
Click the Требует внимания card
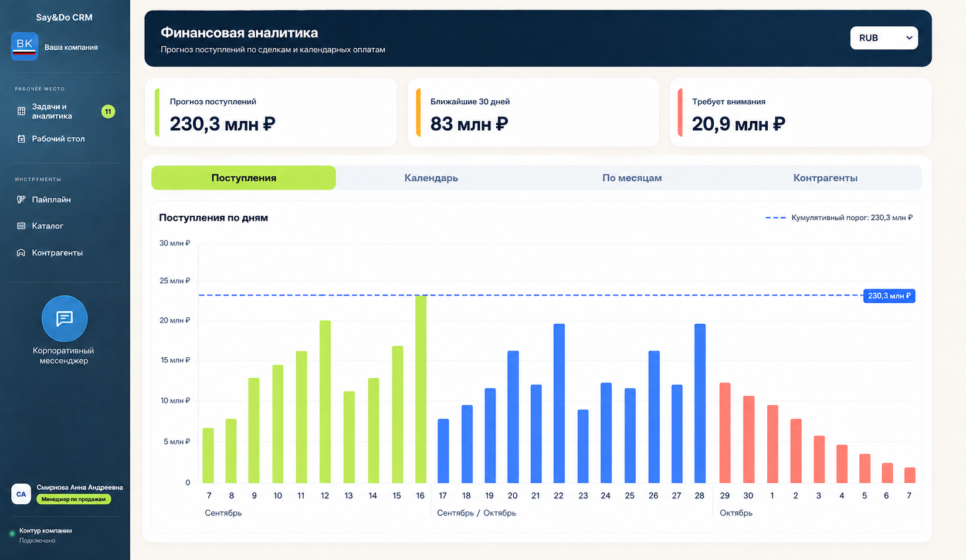[x=801, y=113]
